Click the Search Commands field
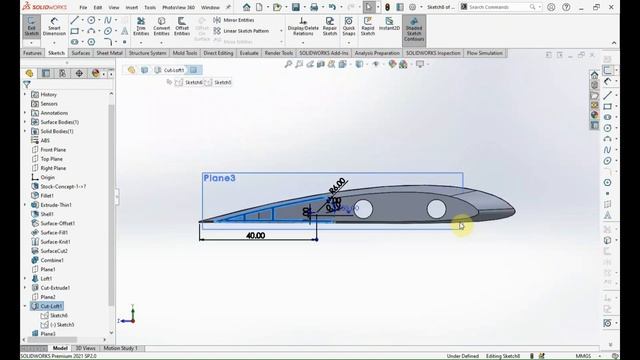 [500, 7]
